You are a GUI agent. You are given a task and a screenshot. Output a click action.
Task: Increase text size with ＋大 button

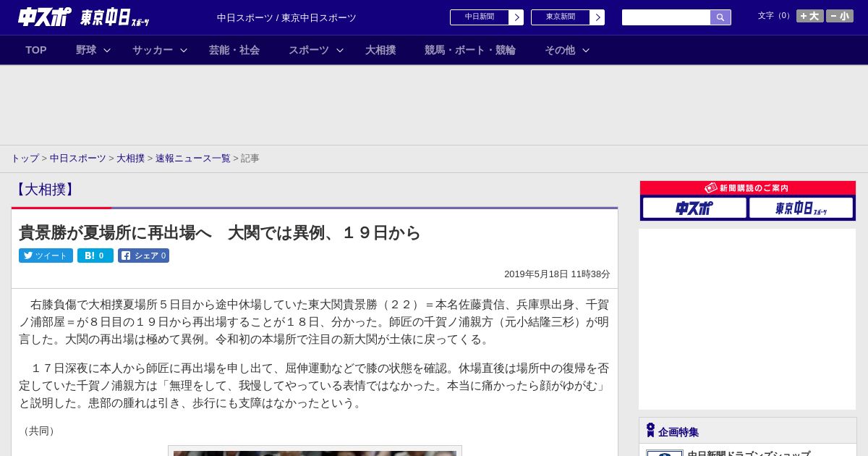click(x=810, y=16)
